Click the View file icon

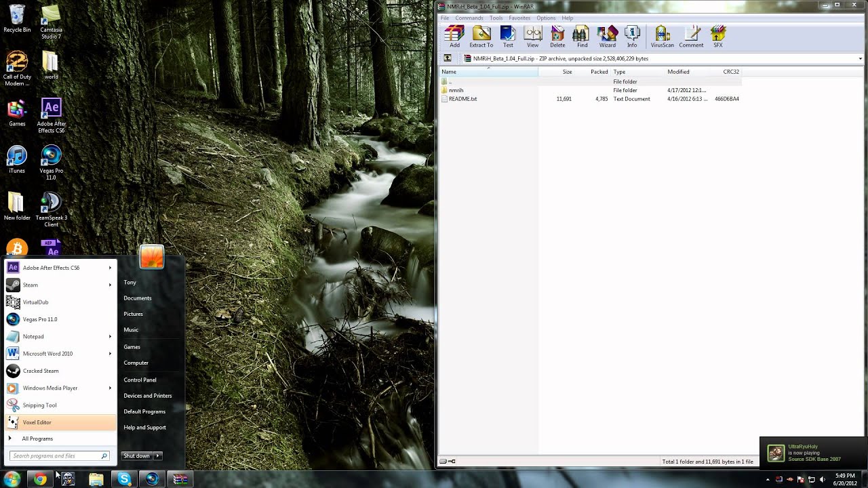coord(533,37)
